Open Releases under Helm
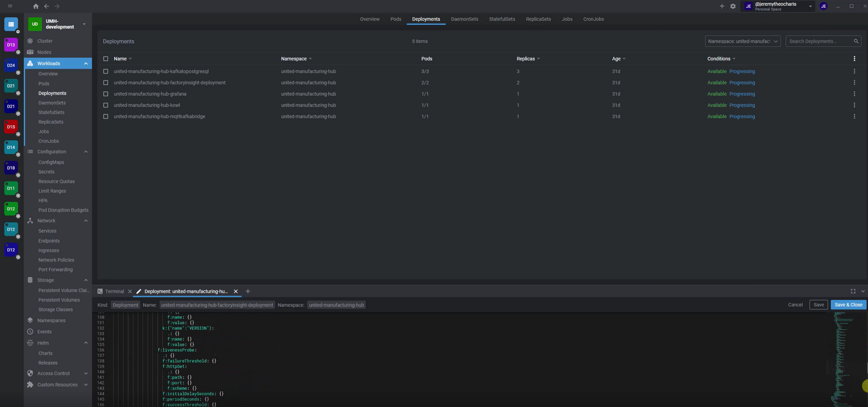The height and width of the screenshot is (407, 868). (48, 363)
